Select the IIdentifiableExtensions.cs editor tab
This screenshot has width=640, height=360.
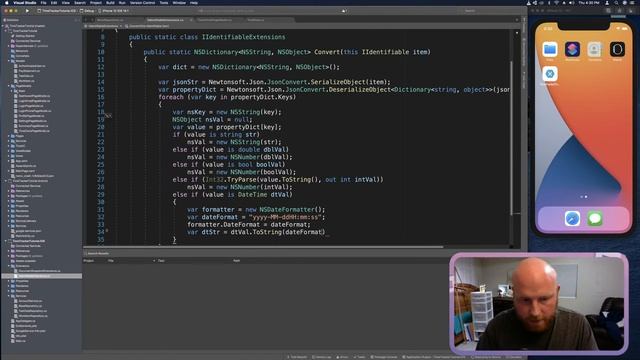point(166,20)
